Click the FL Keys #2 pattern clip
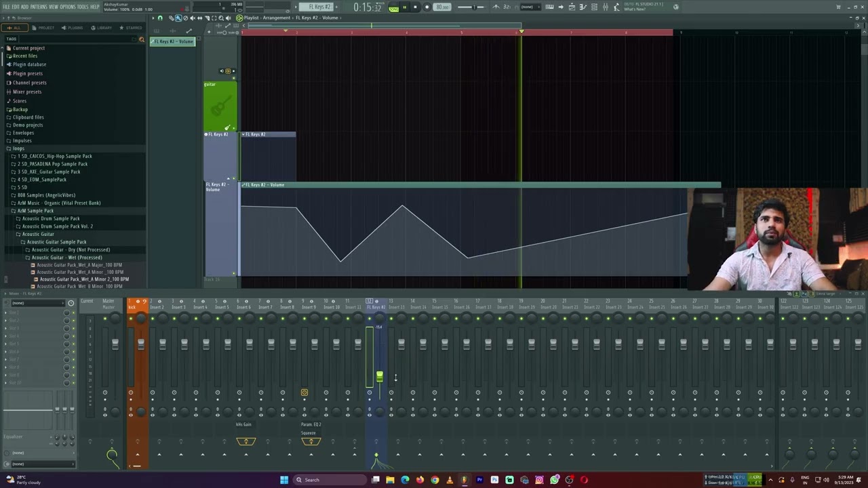Viewport: 868px width, 488px height. (268, 156)
